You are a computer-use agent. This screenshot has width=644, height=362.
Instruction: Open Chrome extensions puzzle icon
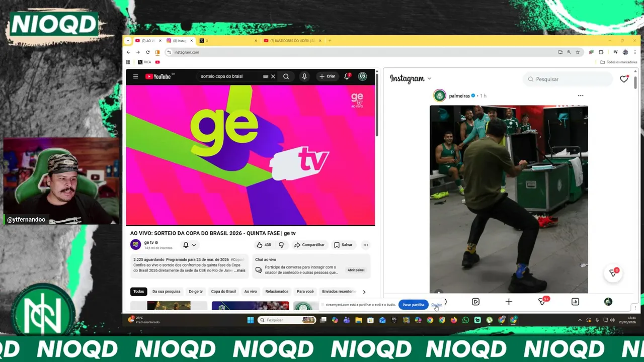601,52
